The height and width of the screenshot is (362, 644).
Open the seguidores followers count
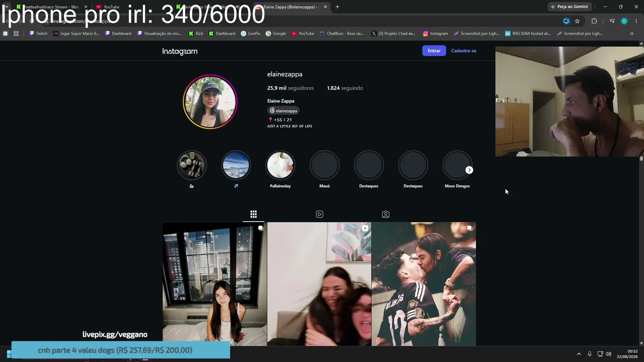pyautogui.click(x=290, y=88)
